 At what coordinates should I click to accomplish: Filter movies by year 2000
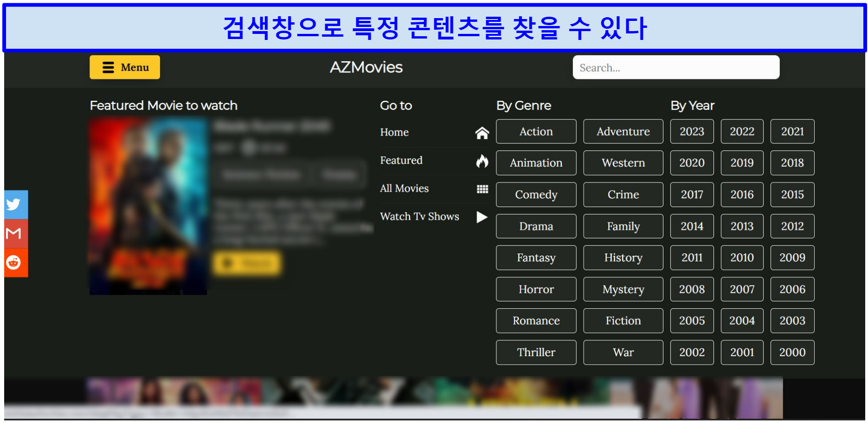pos(792,352)
